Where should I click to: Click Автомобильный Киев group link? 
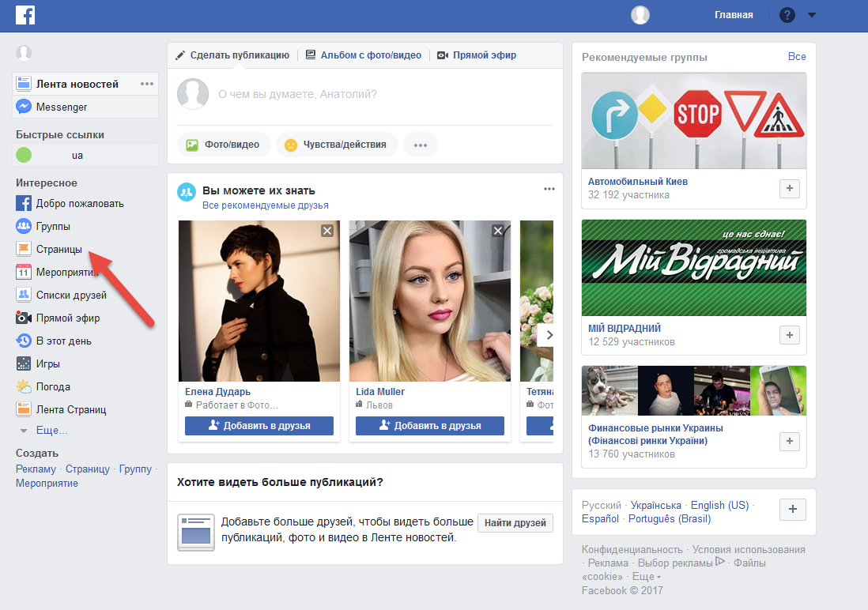pos(638,182)
